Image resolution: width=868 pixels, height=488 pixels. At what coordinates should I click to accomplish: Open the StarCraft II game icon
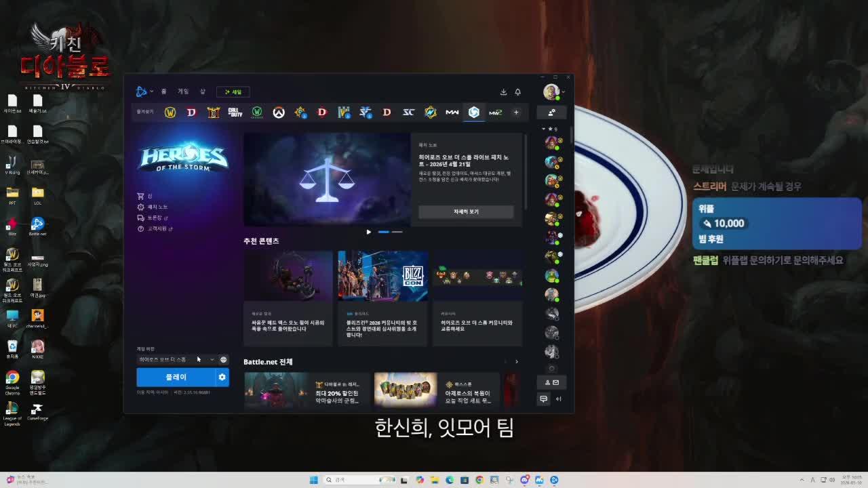coord(366,113)
